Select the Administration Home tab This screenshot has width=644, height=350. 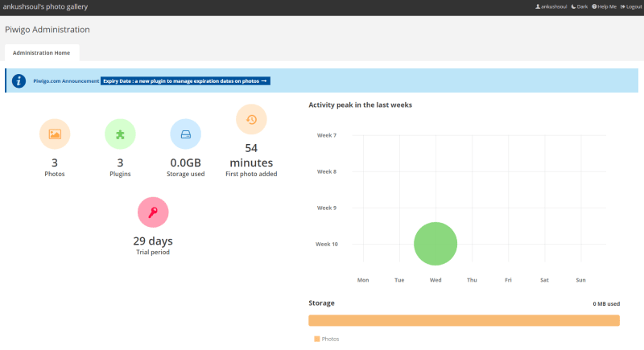[x=41, y=53]
